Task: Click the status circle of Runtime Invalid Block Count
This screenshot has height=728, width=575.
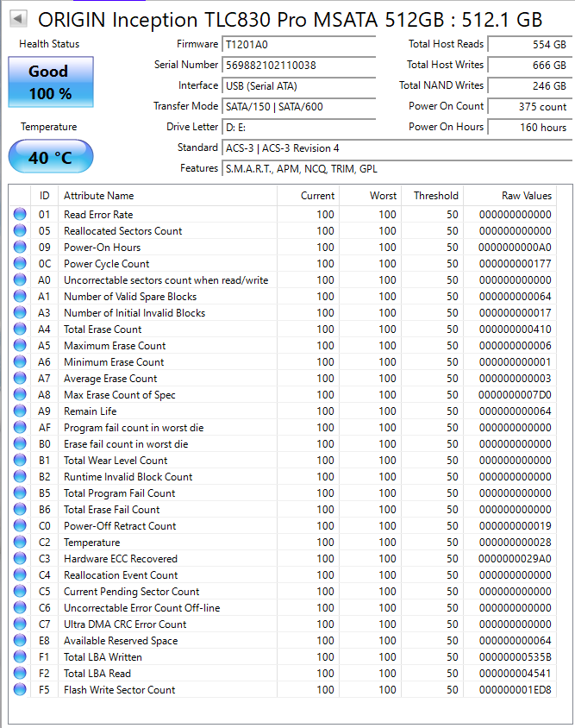Action: [20, 476]
